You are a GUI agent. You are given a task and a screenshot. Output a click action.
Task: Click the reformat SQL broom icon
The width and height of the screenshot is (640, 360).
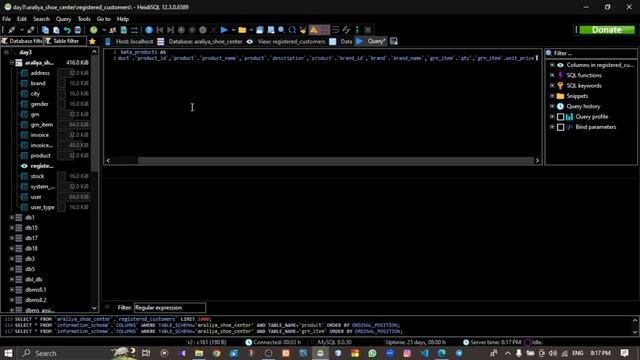coord(303,30)
